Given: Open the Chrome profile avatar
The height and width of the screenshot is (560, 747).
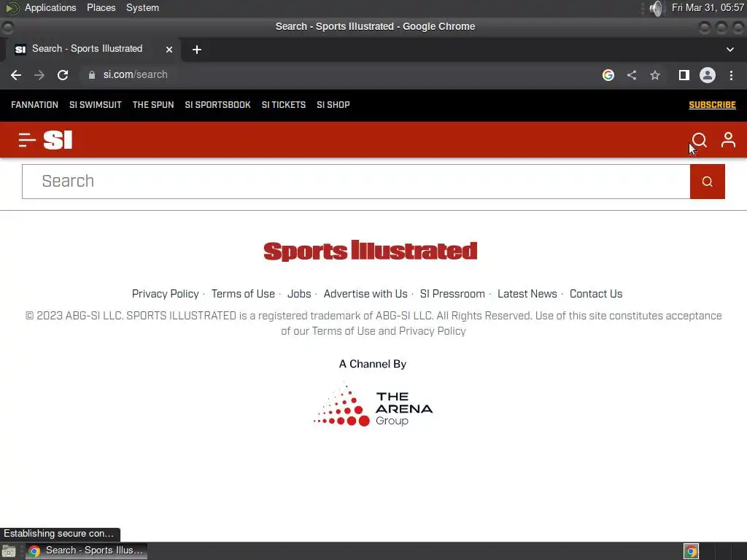Looking at the screenshot, I should (708, 75).
